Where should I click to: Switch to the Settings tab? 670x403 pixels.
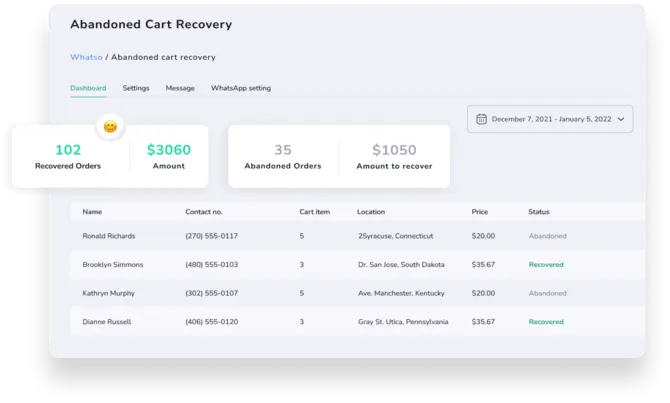[136, 88]
